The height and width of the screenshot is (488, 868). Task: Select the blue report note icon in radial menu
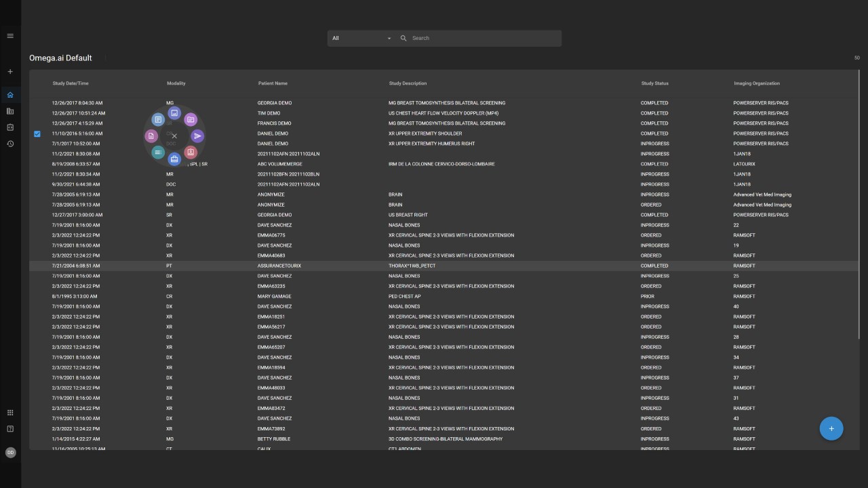click(158, 119)
